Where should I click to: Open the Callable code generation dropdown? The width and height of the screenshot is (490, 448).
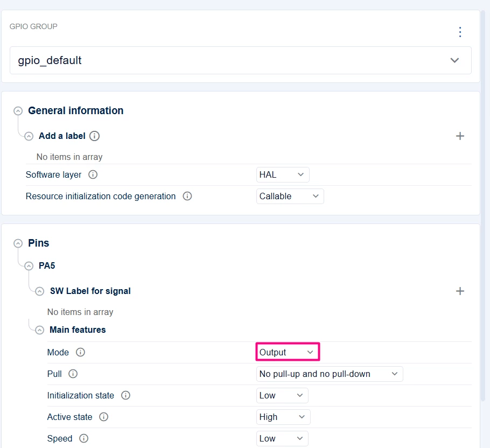tap(290, 196)
